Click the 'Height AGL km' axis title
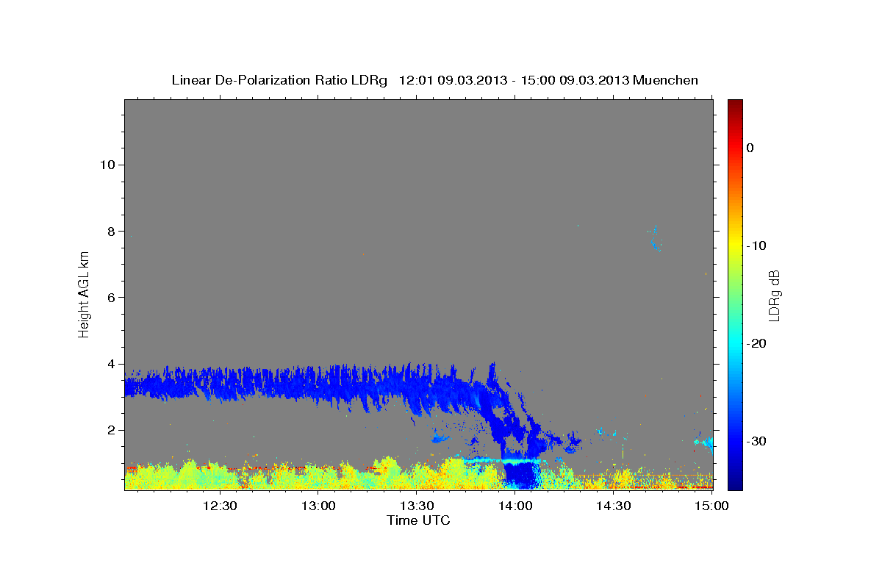 [x=85, y=294]
